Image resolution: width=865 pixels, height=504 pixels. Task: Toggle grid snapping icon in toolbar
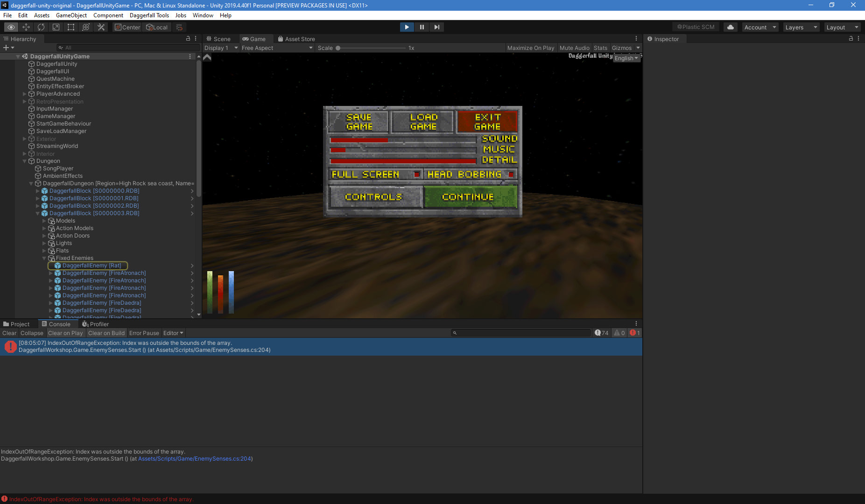[x=179, y=27]
